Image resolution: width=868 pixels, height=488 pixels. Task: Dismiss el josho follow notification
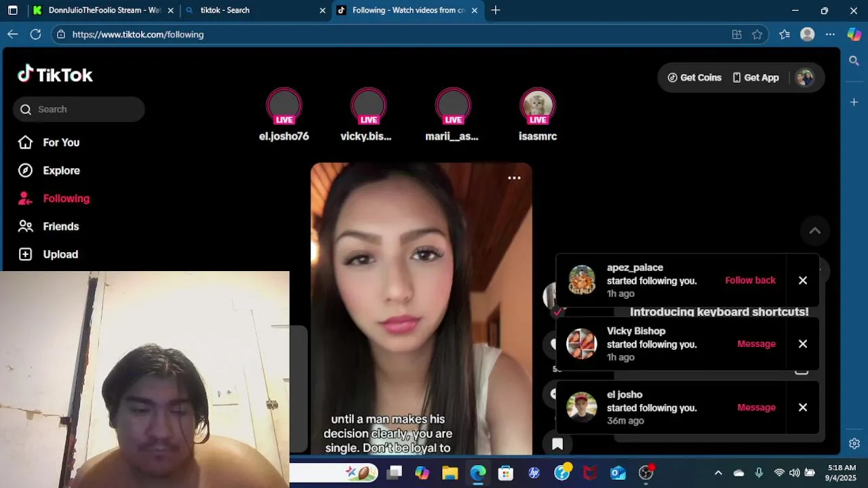pos(803,407)
